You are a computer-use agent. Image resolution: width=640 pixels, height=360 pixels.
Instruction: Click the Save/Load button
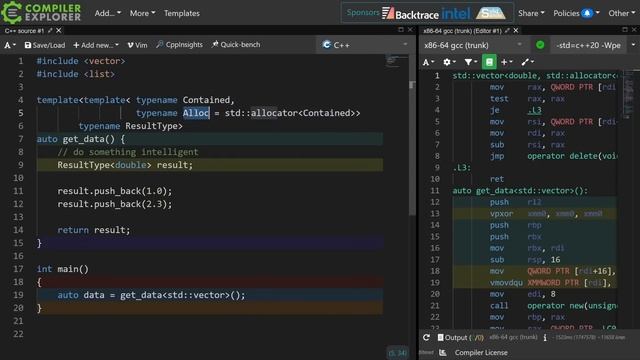[44, 45]
